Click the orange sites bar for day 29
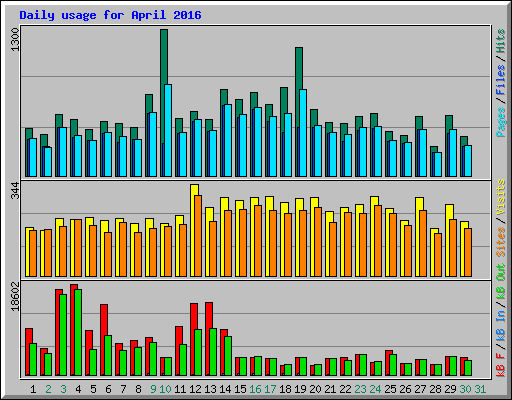The height and width of the screenshot is (400, 512). click(x=453, y=248)
